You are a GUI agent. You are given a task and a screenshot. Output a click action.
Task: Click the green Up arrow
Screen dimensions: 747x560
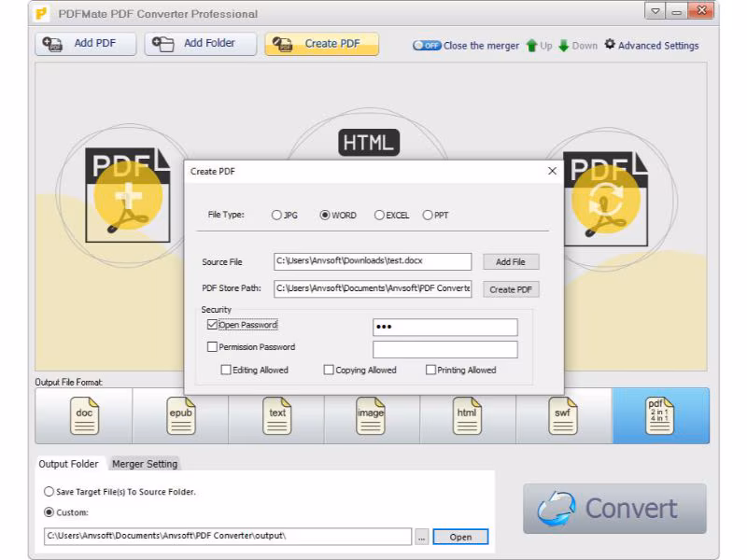point(531,46)
